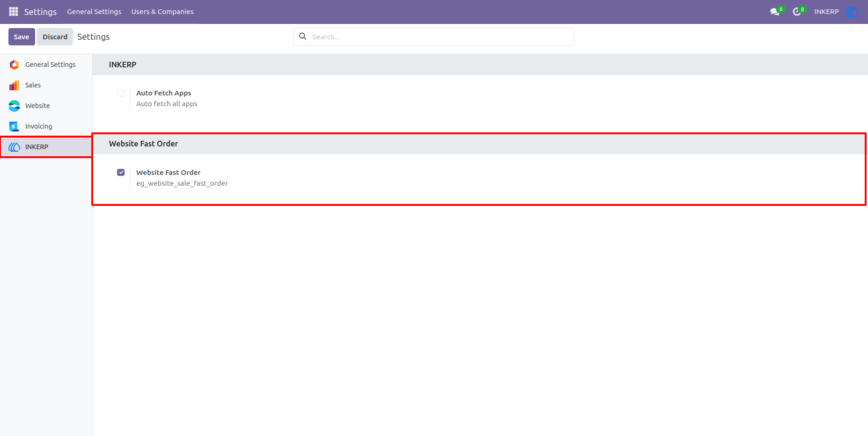Click the 'Auto fetch all apps' description
The image size is (868, 436).
[167, 104]
